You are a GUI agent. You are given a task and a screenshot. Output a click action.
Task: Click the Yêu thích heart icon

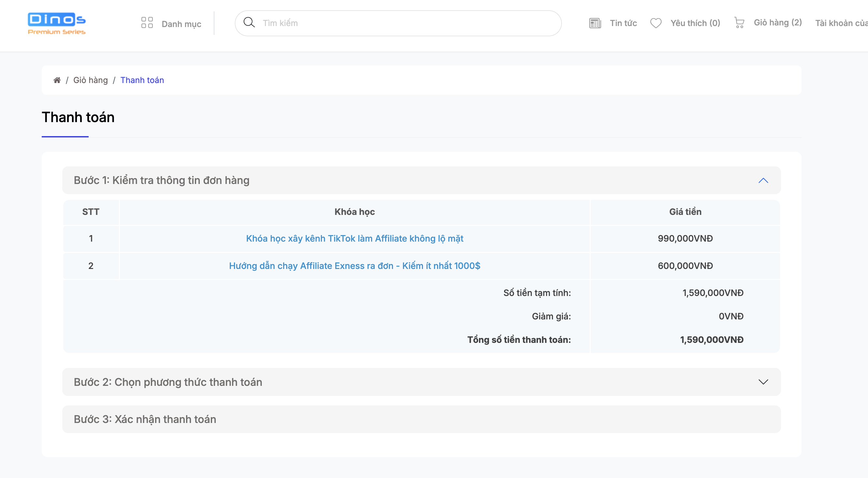[x=656, y=23]
